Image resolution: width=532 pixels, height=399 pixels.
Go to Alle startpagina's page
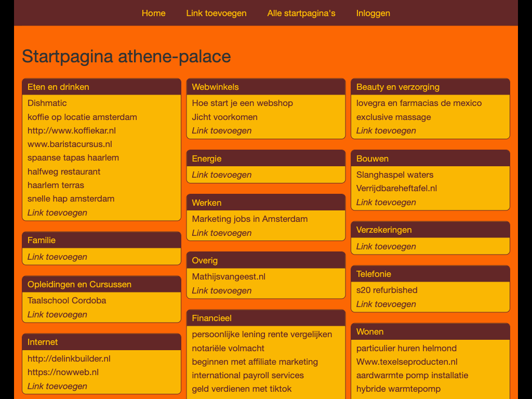coord(301,13)
